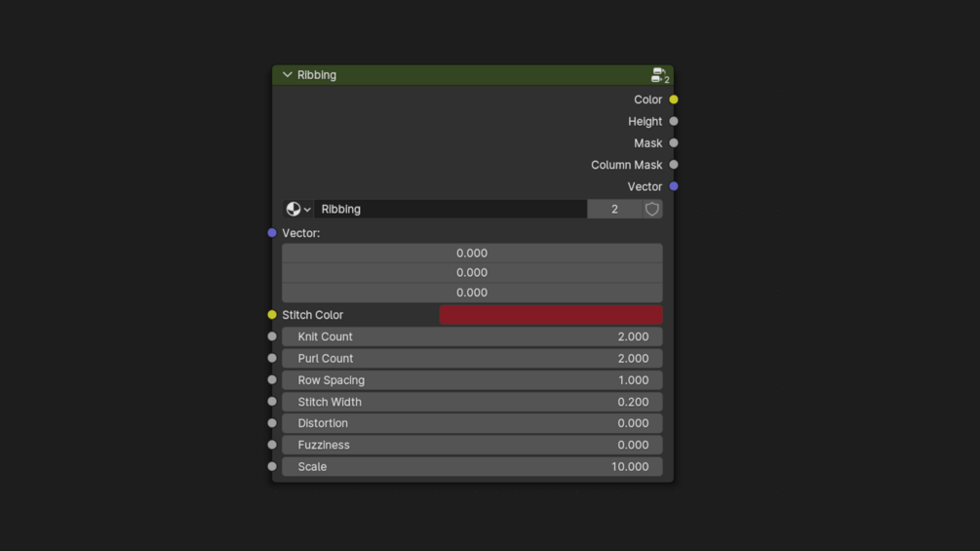
Task: Click the Mask output socket
Action: point(674,143)
